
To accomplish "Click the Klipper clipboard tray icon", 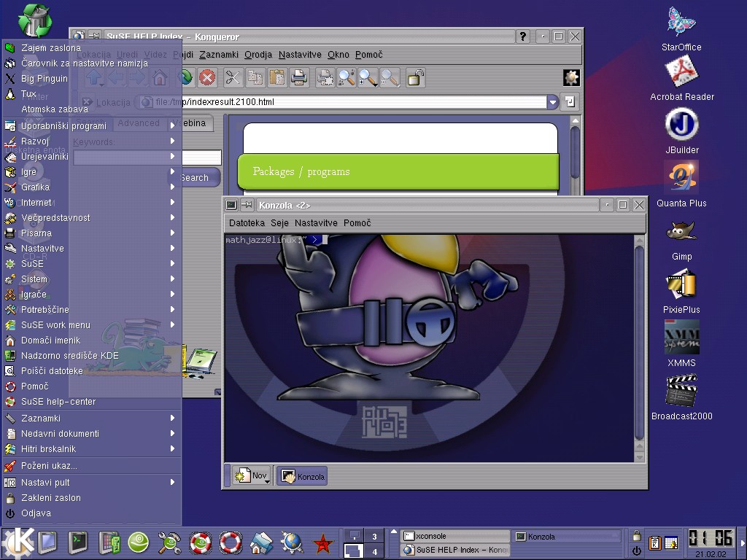I will click(x=654, y=542).
